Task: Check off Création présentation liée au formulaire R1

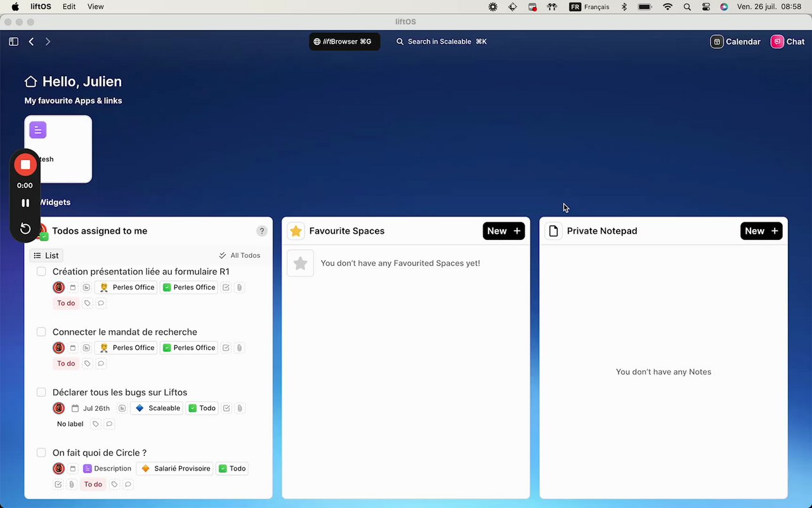Action: (x=41, y=272)
